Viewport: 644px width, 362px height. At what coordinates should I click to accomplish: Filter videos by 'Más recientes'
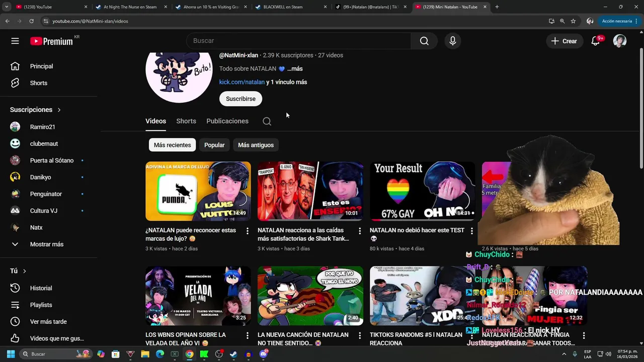(172, 145)
